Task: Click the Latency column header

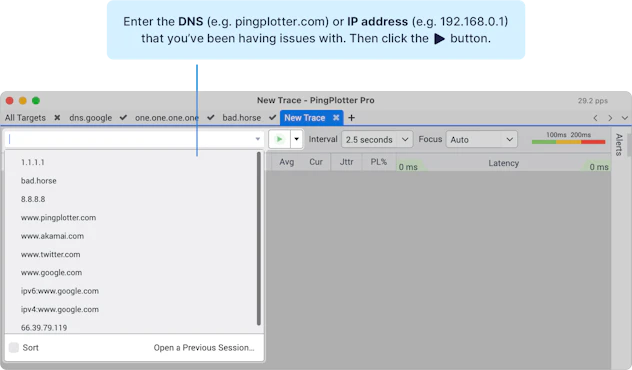Action: [503, 163]
